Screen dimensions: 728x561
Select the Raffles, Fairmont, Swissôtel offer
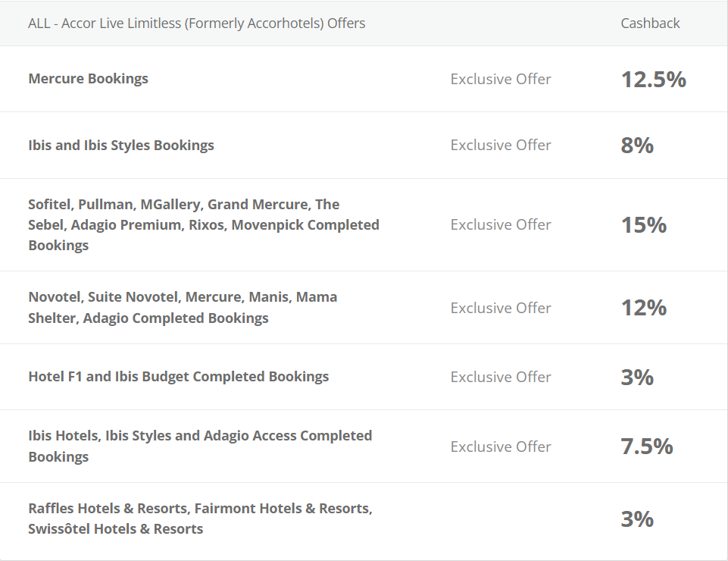pyautogui.click(x=200, y=519)
